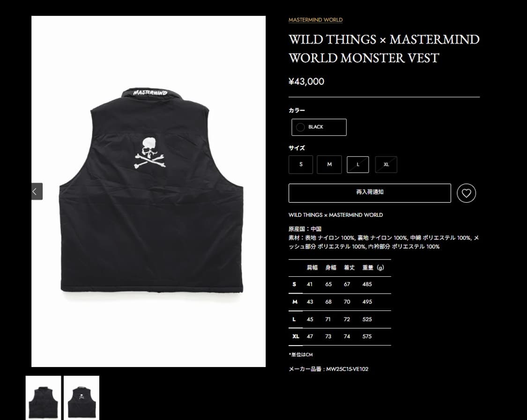This screenshot has height=420, width=527.
Task: Choose sold-out size L
Action: click(x=357, y=165)
